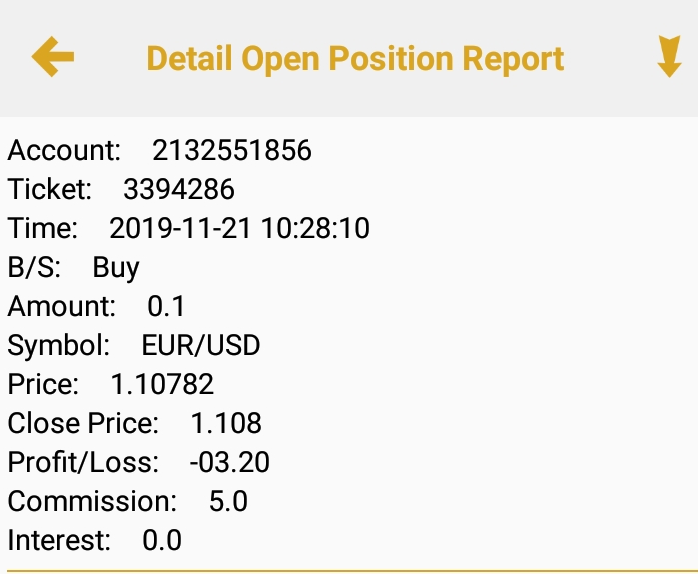The width and height of the screenshot is (698, 574).
Task: Tap the ticket number 3394286
Action: 178,190
